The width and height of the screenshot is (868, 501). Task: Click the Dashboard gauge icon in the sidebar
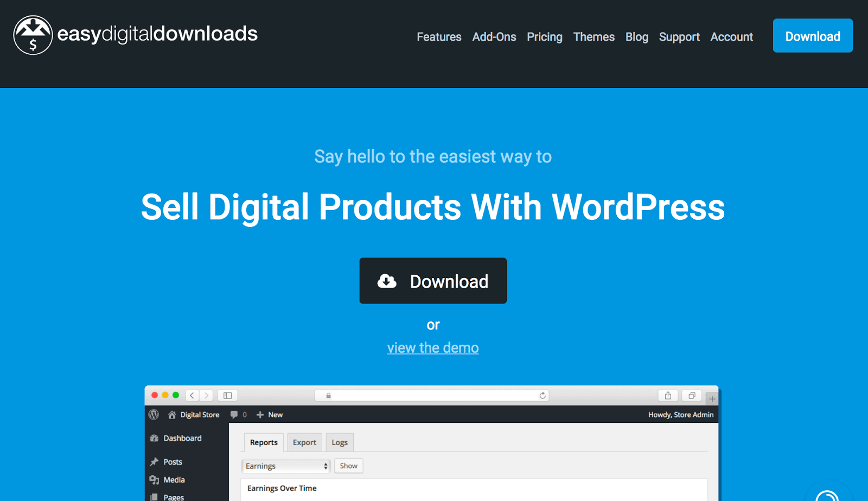click(155, 438)
